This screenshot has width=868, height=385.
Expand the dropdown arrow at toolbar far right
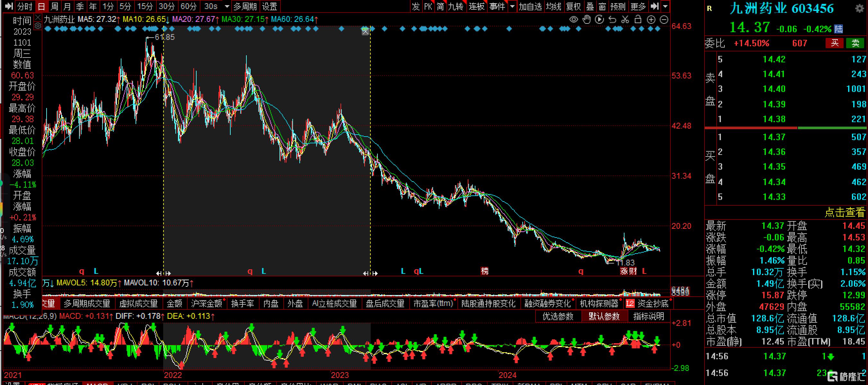665,6
